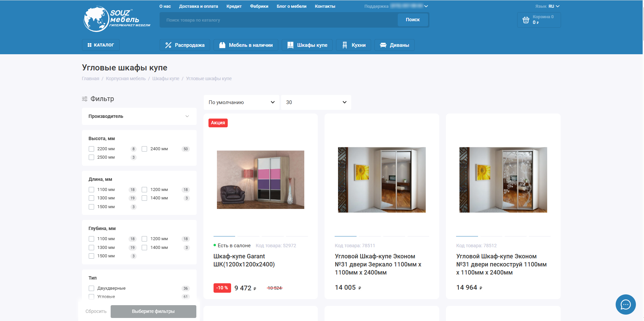Image resolution: width=644 pixels, height=321 pixels.
Task: Go to Доставка и оплата page
Action: (198, 6)
